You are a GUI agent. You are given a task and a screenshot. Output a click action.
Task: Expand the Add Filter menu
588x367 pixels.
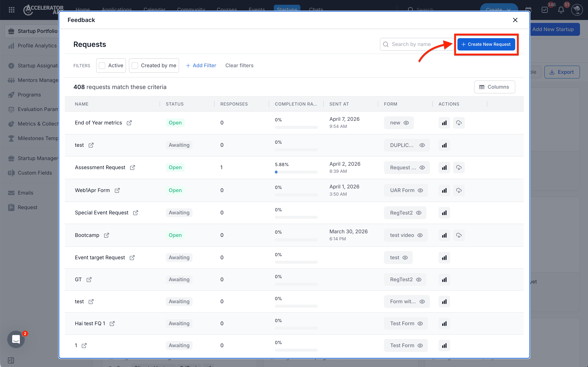pyautogui.click(x=201, y=66)
